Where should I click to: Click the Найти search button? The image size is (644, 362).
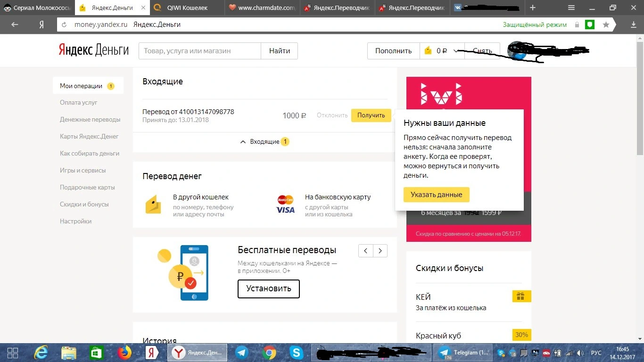280,51
